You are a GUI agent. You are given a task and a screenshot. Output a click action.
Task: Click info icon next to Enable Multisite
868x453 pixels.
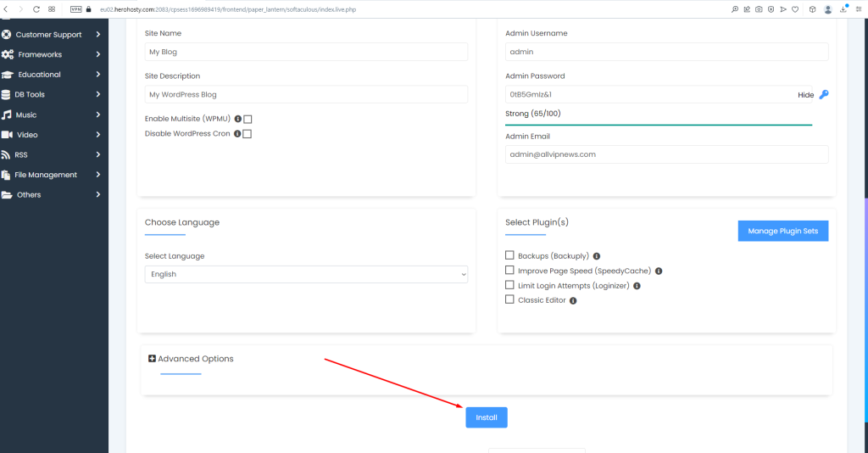237,120
